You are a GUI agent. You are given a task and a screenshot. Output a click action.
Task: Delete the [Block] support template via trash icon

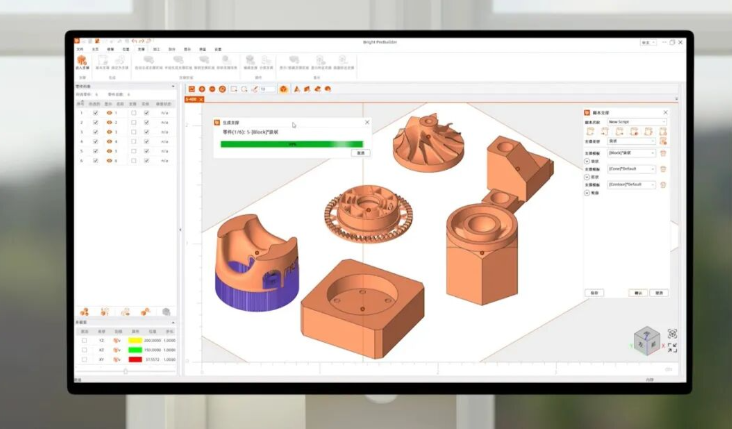coord(663,153)
